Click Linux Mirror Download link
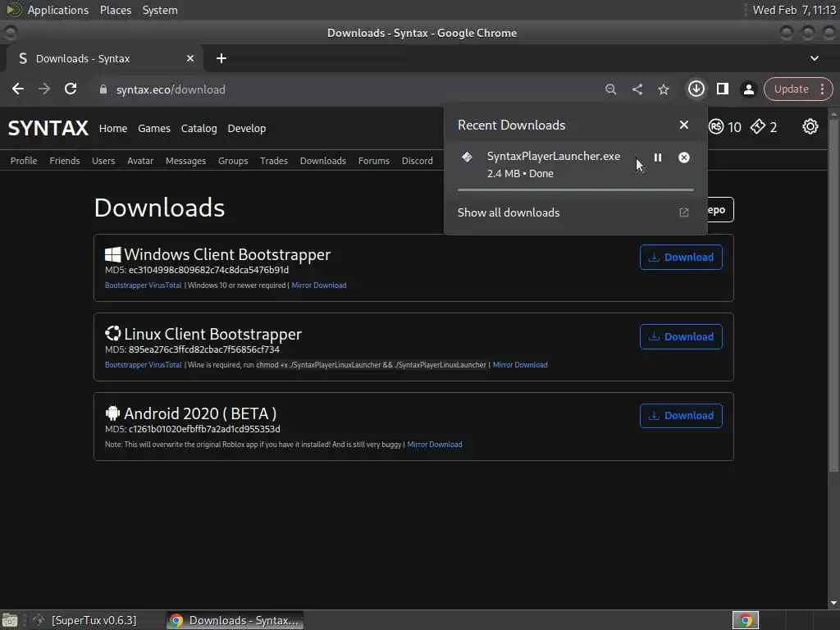The image size is (840, 630). pos(519,365)
